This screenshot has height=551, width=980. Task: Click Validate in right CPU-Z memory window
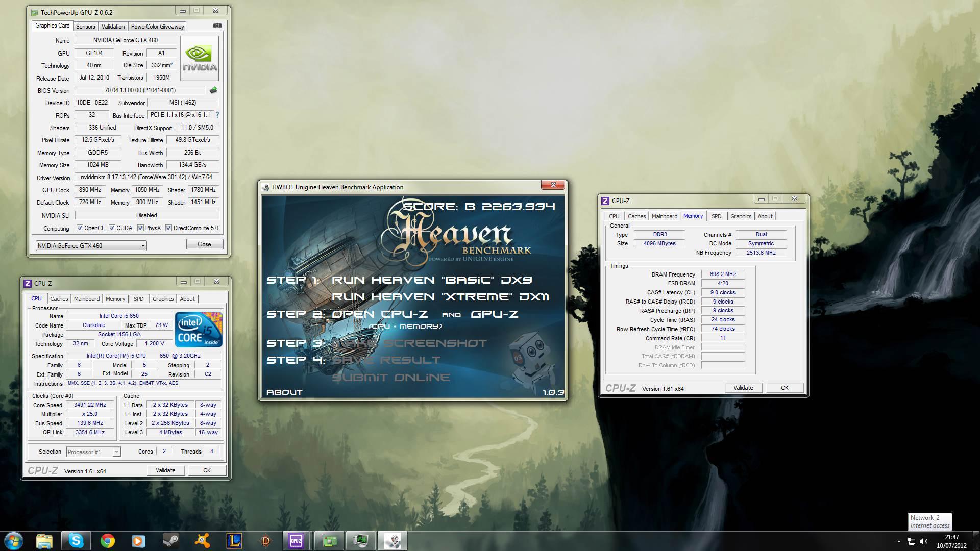tap(743, 388)
